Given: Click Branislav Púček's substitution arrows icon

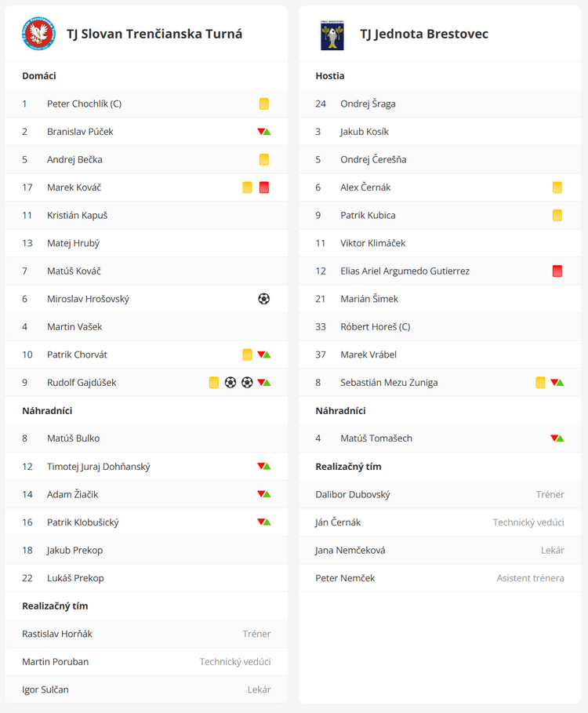Looking at the screenshot, I should pos(264,132).
